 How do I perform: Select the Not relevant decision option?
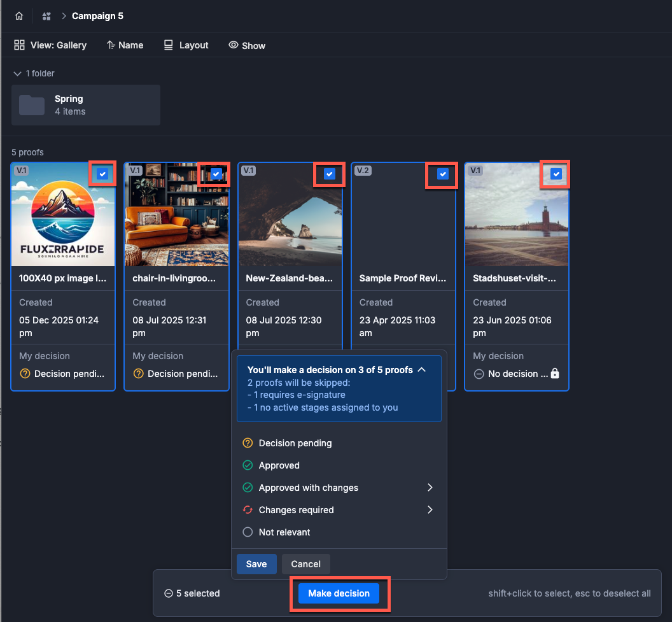point(284,532)
